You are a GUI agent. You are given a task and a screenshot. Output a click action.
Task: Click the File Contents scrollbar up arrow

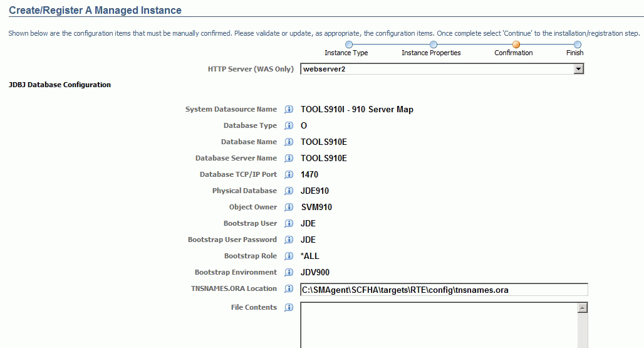coord(583,308)
